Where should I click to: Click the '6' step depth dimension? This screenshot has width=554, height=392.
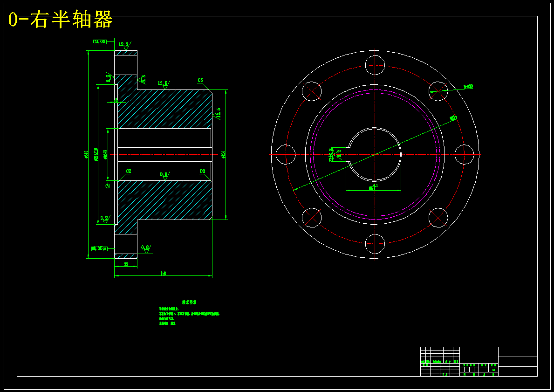(116, 100)
